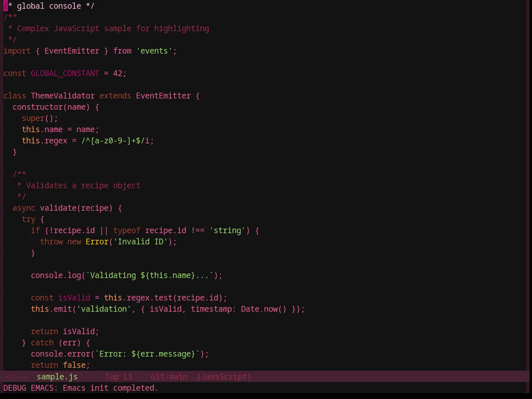Click the validate(recipe) method name
This screenshot has width=532, height=399.
[x=76, y=208]
